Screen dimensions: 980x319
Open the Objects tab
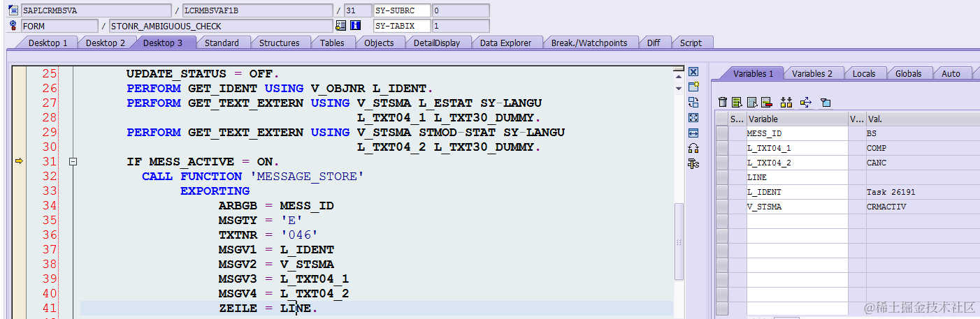(379, 43)
